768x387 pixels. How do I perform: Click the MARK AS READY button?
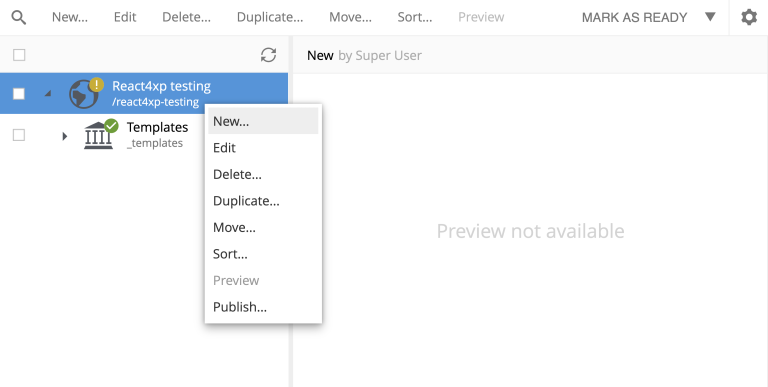click(634, 18)
